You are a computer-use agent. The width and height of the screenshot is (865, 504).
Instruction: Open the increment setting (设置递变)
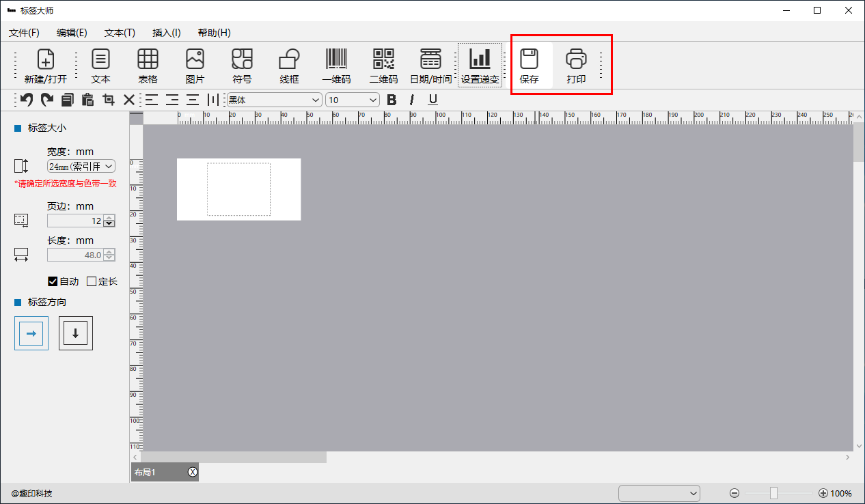pos(480,66)
